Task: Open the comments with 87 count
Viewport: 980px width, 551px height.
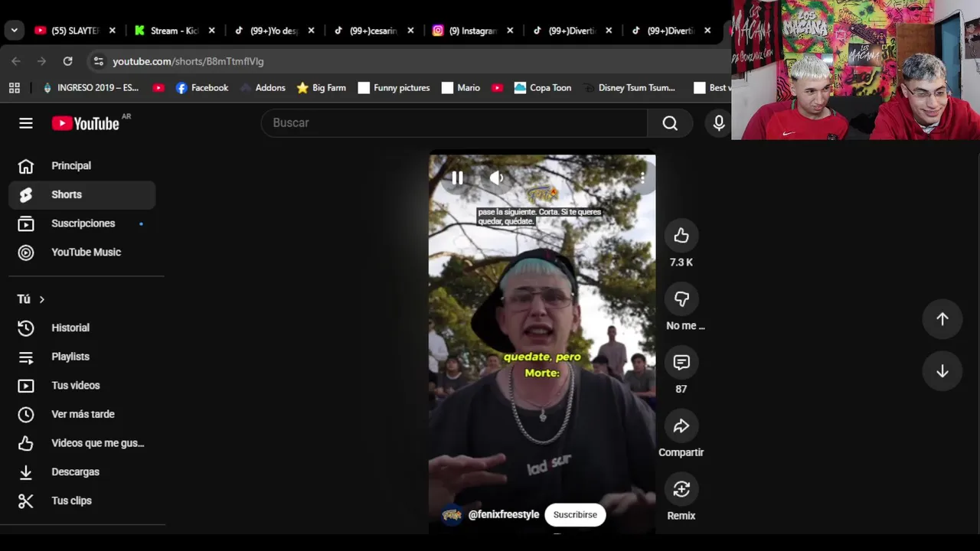Action: 681,363
